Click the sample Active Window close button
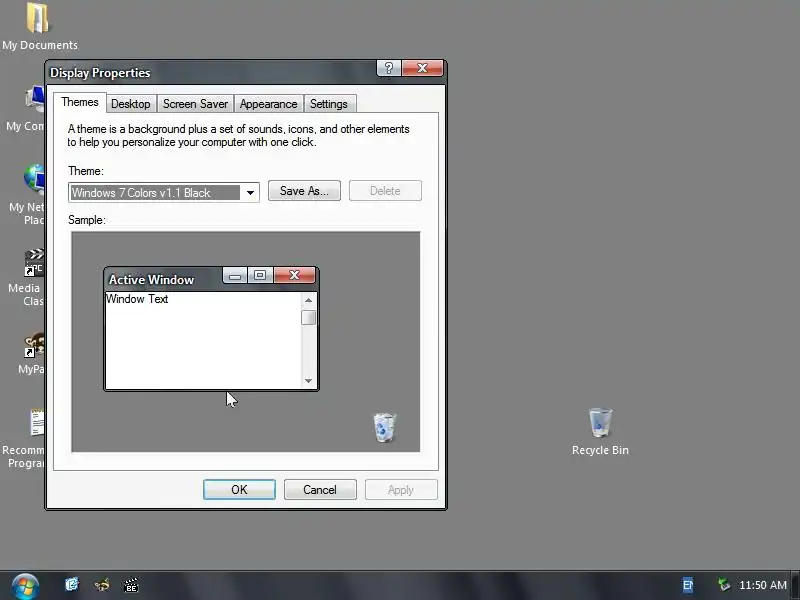Image resolution: width=800 pixels, height=600 pixels. tap(294, 276)
